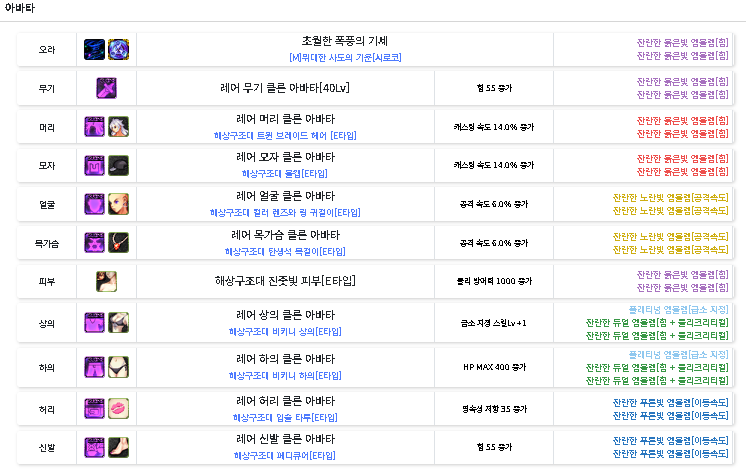Select the bald face portrait icon in 얼굴 row
746x473 pixels.
coord(118,205)
